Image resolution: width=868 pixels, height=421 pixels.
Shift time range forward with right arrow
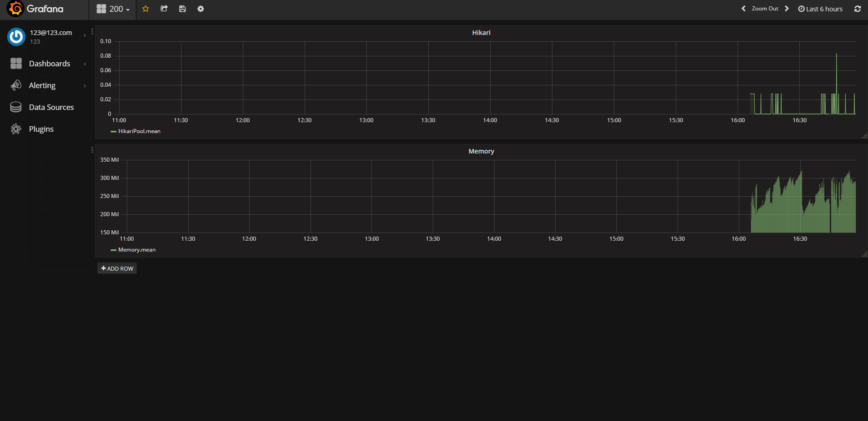point(787,9)
